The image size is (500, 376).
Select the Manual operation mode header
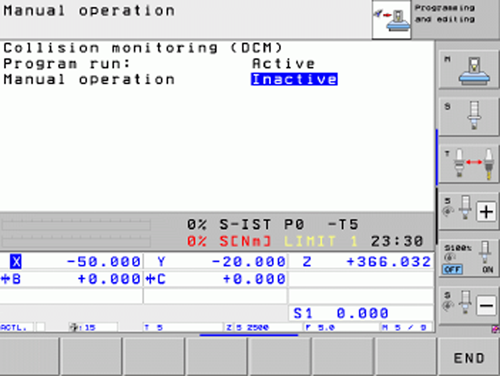tap(89, 11)
